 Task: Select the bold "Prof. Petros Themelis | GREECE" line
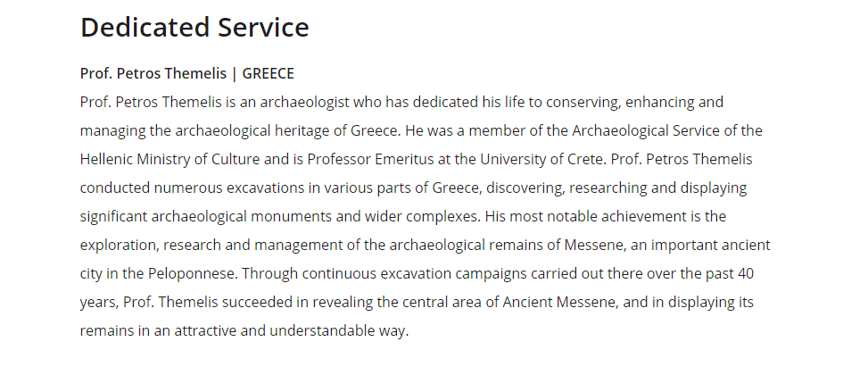pyautogui.click(x=187, y=73)
